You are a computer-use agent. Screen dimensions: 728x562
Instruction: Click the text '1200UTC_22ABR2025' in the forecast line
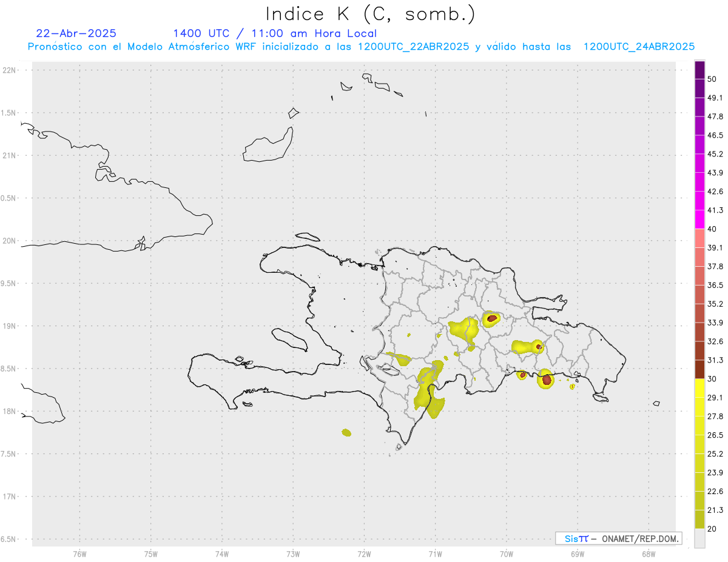pyautogui.click(x=413, y=47)
